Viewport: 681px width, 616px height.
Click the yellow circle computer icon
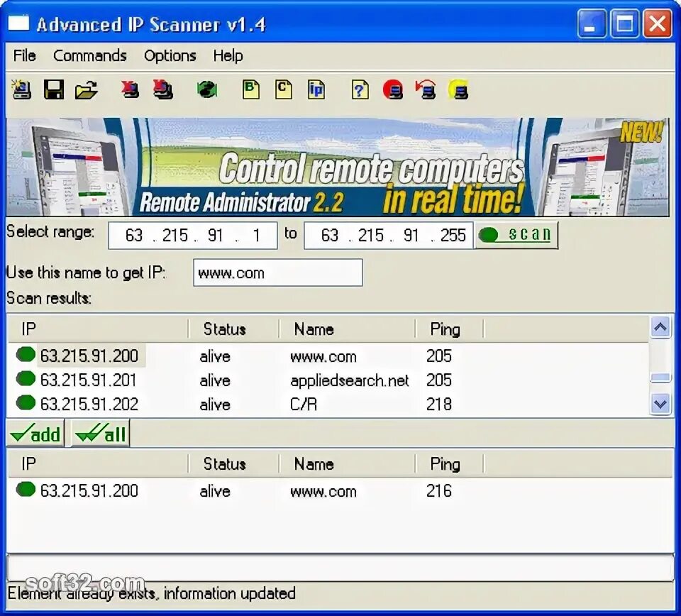coord(458,89)
